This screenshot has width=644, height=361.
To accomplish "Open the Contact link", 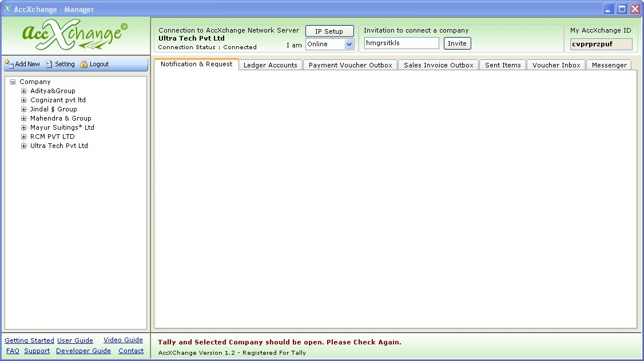I will [x=131, y=351].
